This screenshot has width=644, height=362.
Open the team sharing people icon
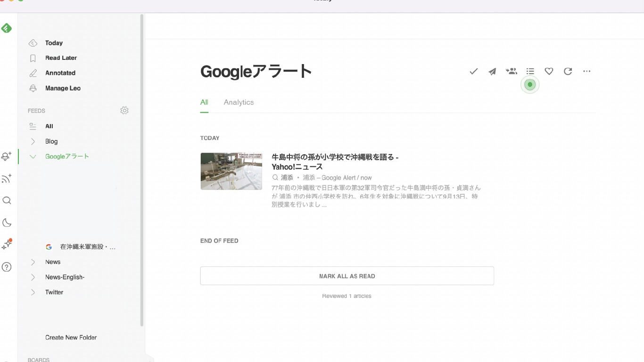pyautogui.click(x=511, y=71)
